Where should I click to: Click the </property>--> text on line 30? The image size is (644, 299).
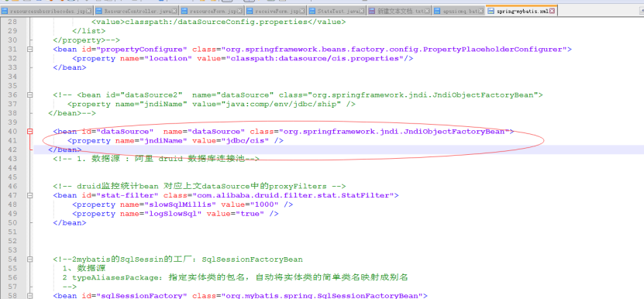click(x=87, y=40)
